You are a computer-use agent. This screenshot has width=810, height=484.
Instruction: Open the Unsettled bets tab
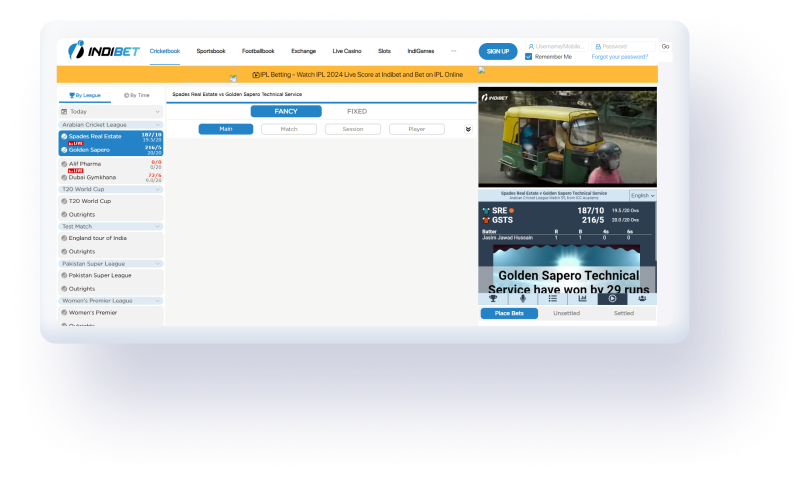[x=567, y=314]
